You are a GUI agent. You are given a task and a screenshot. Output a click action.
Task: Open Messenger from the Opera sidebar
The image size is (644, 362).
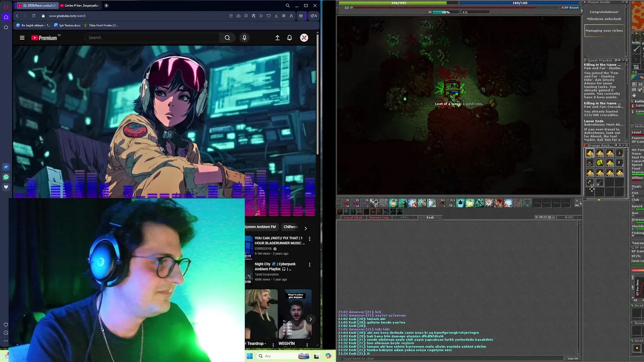6,167
